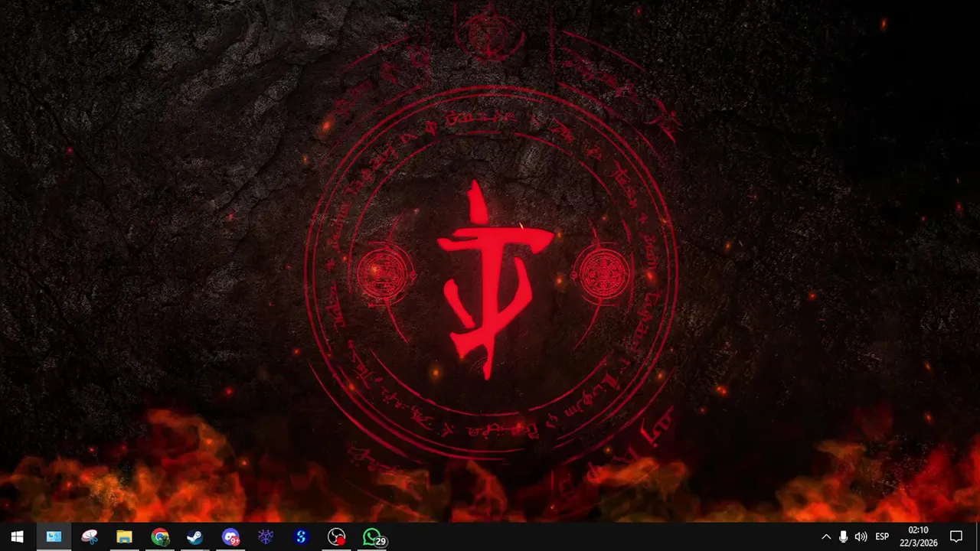
Task: Show hidden system tray icons
Action: [x=826, y=537]
